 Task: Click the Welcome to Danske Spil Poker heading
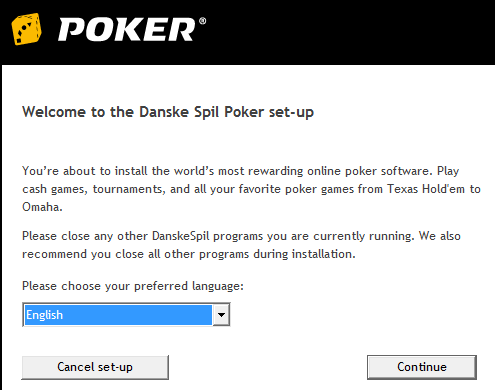pos(168,112)
